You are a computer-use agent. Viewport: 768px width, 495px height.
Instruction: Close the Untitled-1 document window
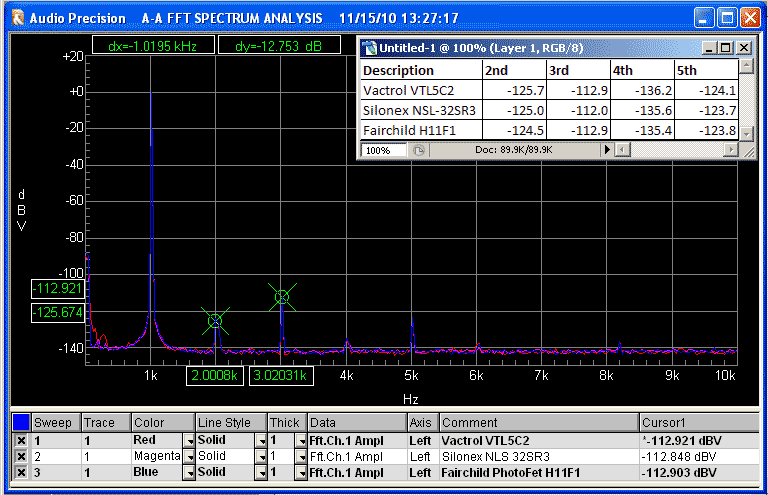click(744, 48)
